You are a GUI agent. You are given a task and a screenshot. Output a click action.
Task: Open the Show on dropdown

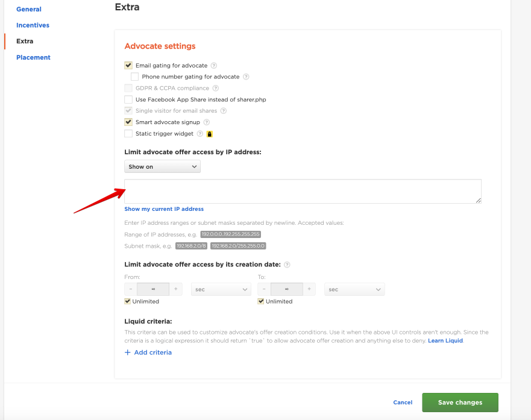(162, 167)
